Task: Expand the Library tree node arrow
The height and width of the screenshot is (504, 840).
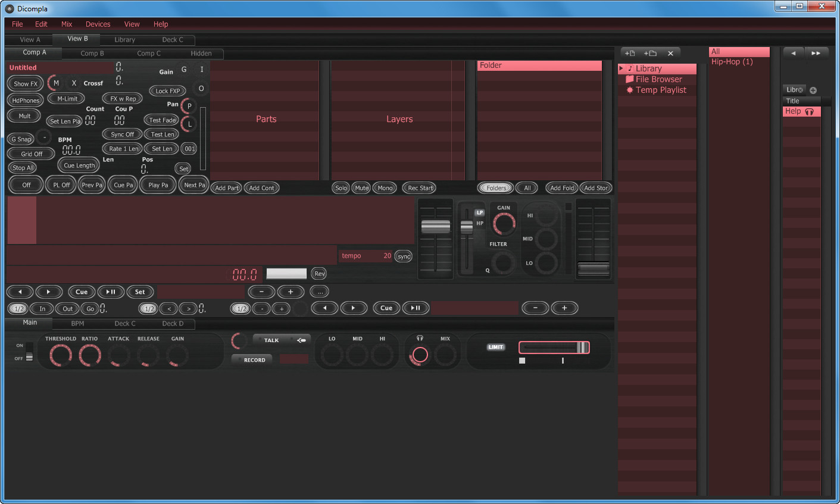Action: [x=621, y=68]
